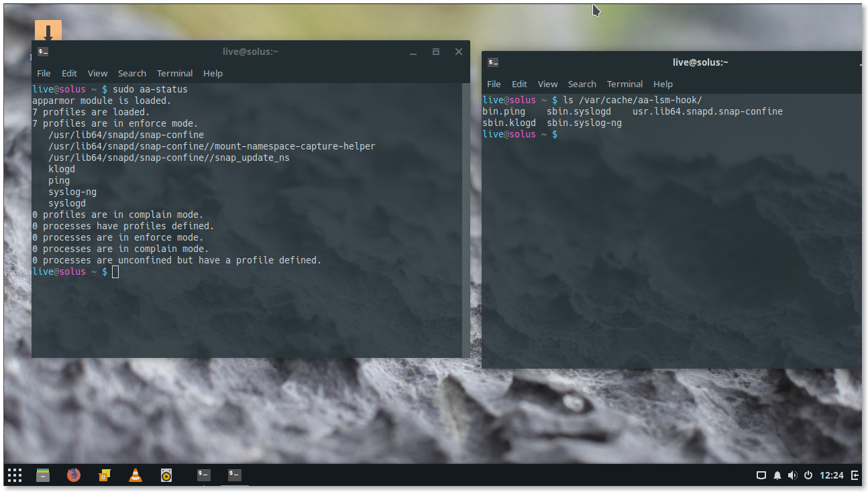The image size is (868, 492).
Task: Open the notification bell in tray
Action: 777,475
